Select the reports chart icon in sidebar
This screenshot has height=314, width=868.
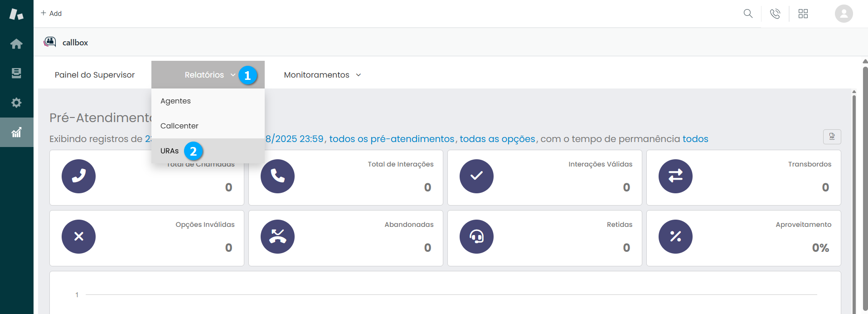click(x=16, y=132)
